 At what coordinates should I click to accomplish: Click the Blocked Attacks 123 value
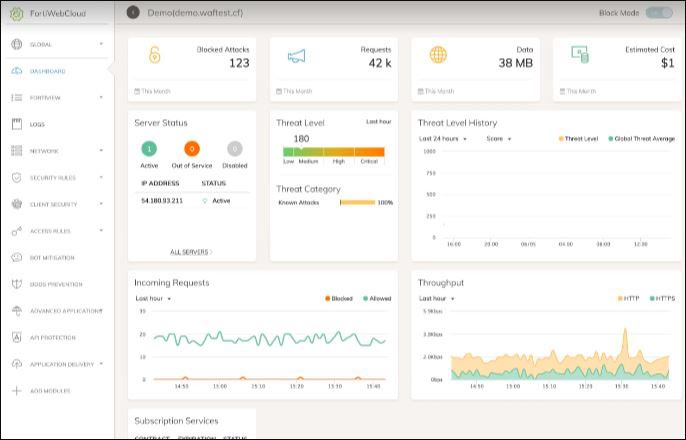(x=239, y=63)
